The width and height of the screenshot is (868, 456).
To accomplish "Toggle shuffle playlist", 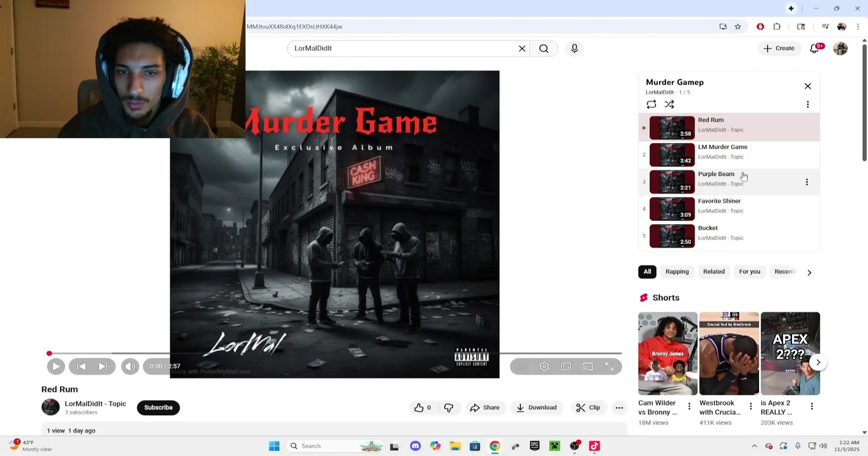I will [669, 104].
